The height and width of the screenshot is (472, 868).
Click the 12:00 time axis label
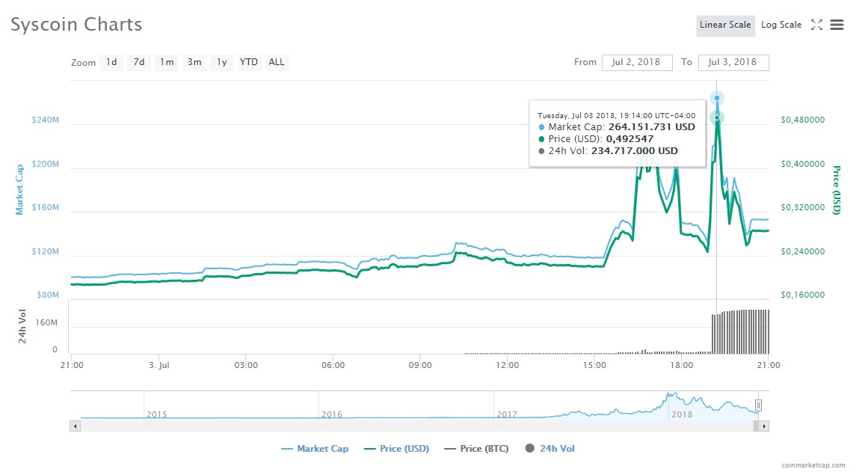tap(507, 365)
